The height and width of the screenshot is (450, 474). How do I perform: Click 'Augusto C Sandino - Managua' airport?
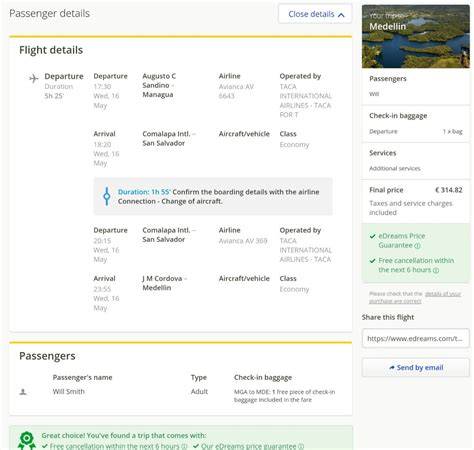[x=159, y=85]
